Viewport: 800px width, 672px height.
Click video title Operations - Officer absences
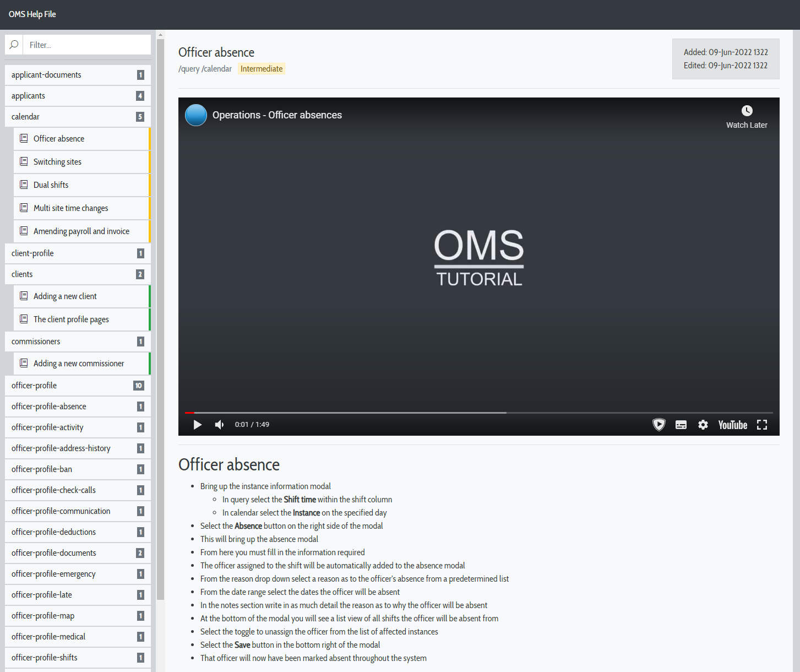[277, 115]
